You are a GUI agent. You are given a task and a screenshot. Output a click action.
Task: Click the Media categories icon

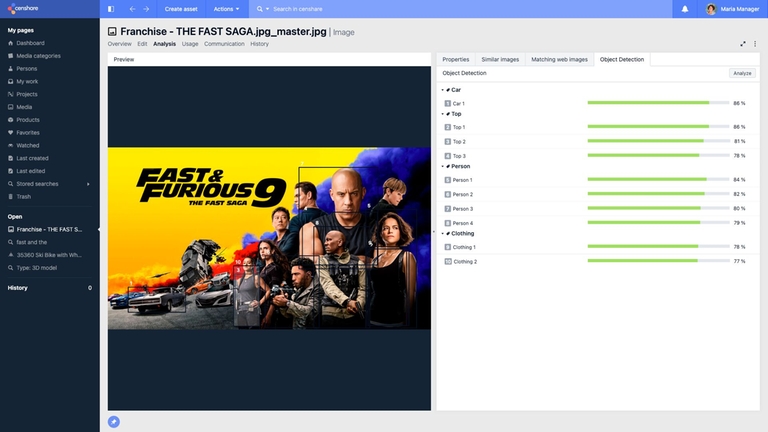pos(10,56)
